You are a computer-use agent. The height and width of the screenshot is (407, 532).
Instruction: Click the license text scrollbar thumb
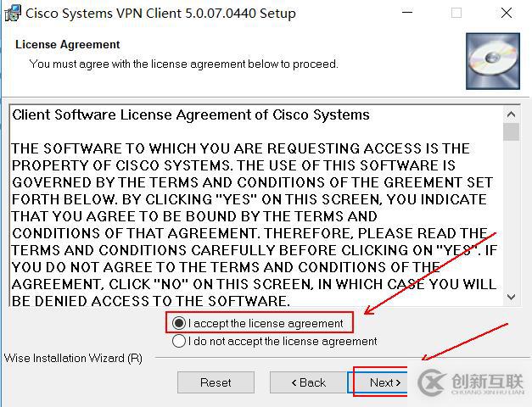(x=512, y=131)
